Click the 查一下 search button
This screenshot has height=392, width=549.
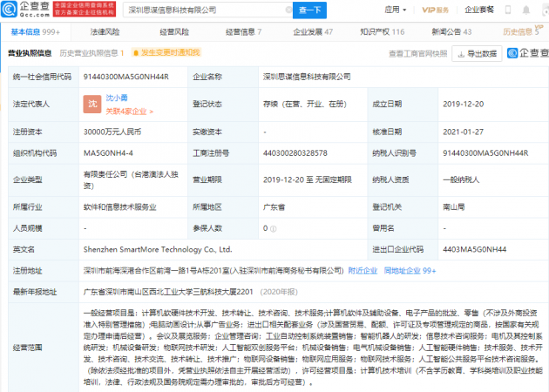(x=309, y=10)
